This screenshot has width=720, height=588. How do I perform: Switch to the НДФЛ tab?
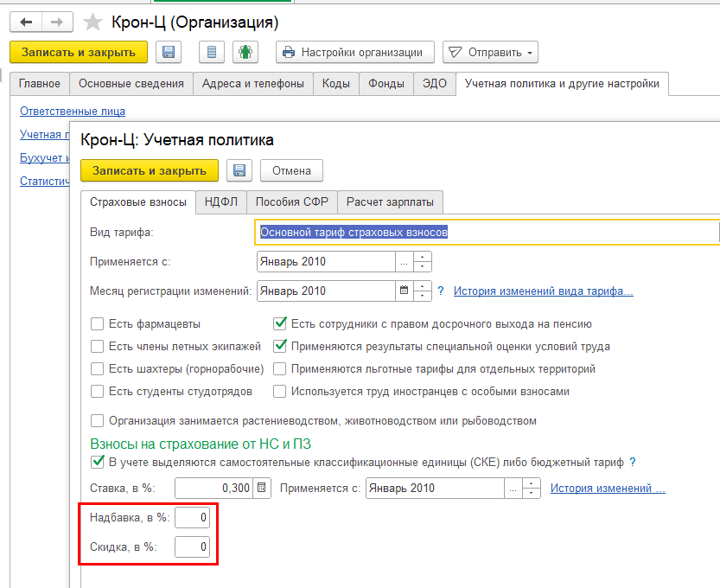click(221, 202)
